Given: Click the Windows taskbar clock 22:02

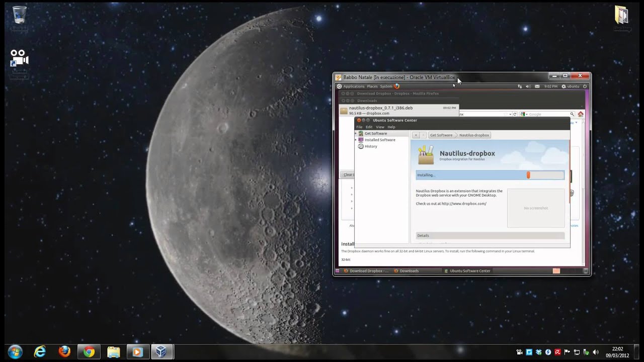Looking at the screenshot, I should coord(617,352).
